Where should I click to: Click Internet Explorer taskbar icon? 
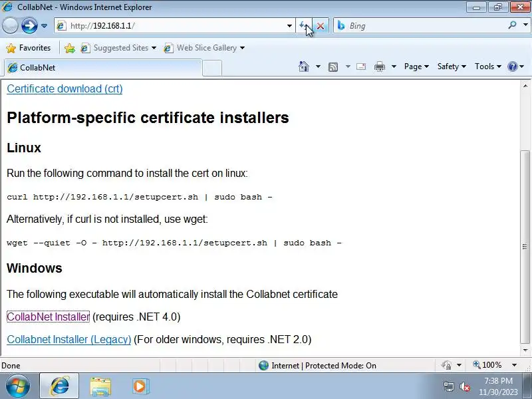[59, 386]
